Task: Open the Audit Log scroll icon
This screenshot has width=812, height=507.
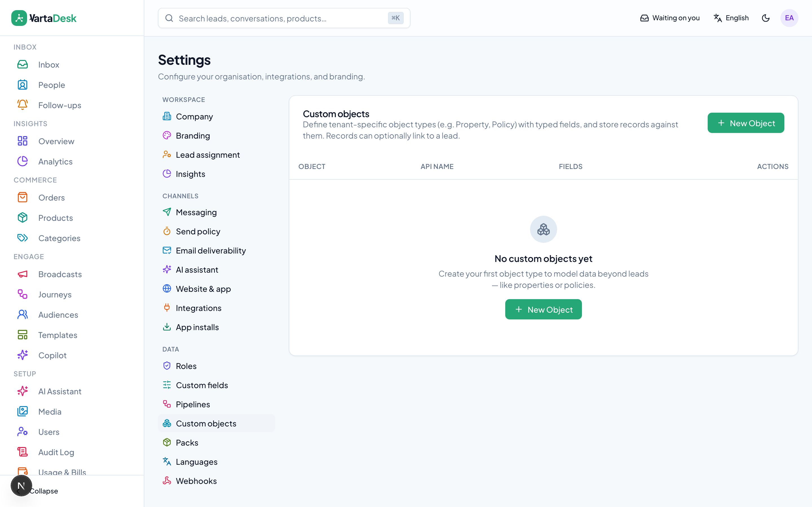Action: 23,452
